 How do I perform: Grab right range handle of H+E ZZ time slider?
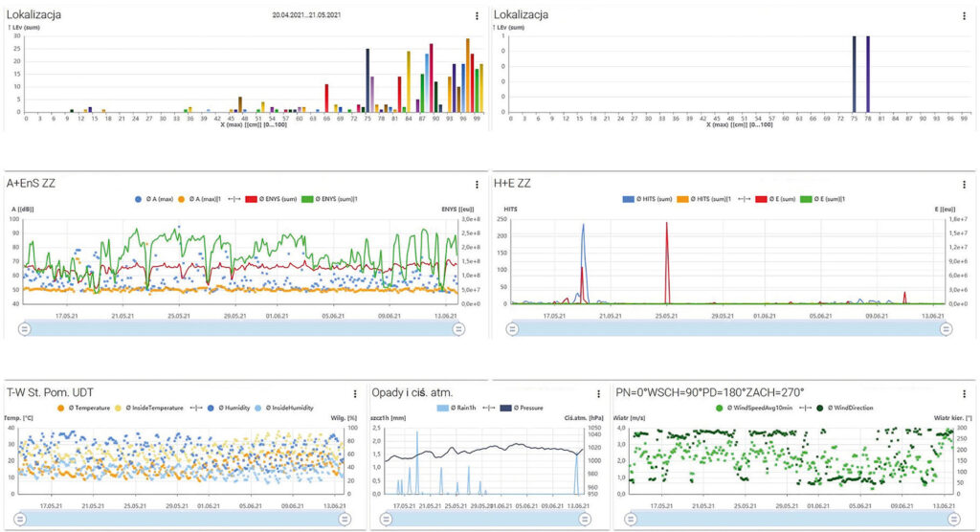(946, 329)
